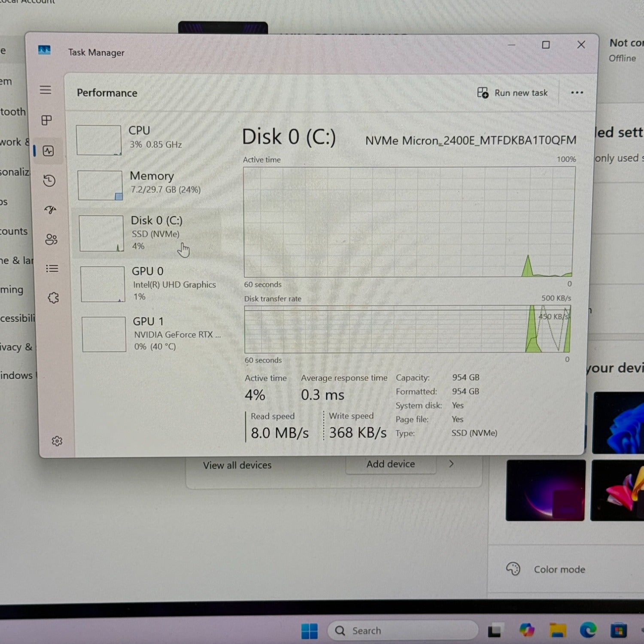The image size is (644, 644).
Task: Open the Details page icon
Action: (52, 269)
